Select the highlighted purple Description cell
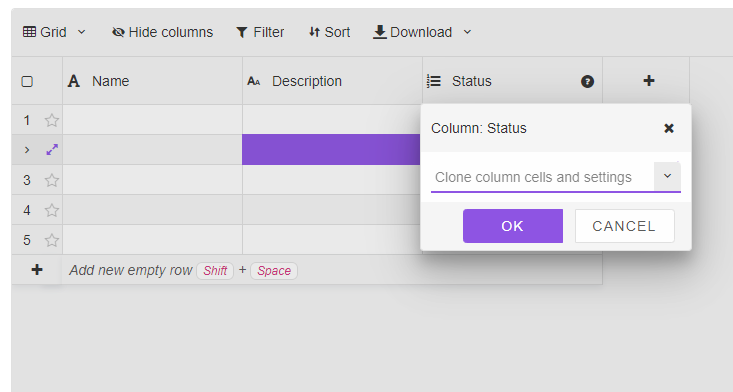This screenshot has width=733, height=392. pyautogui.click(x=331, y=150)
